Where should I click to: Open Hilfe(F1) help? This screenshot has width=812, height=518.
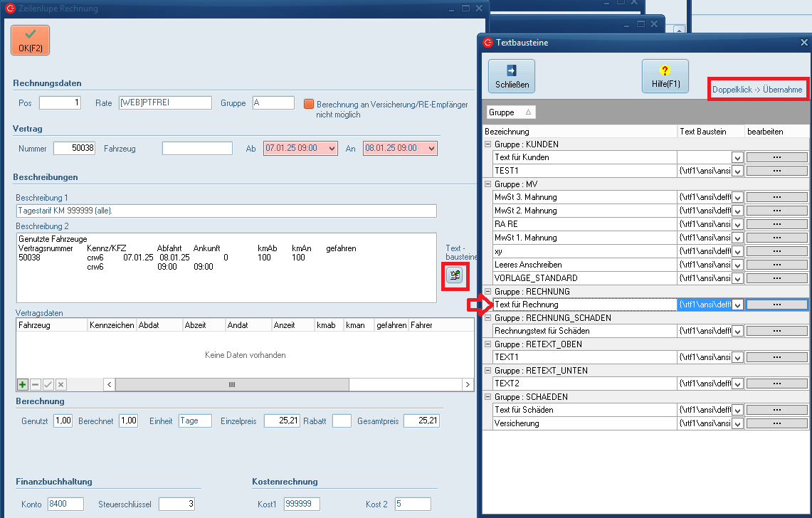tap(665, 76)
